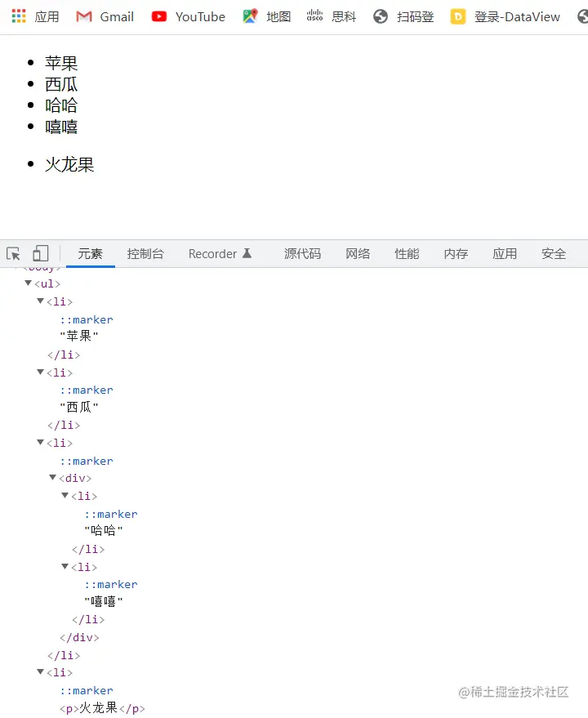Viewport: 588px width, 718px height.
Task: Click the 思科 bookmark label
Action: (344, 17)
